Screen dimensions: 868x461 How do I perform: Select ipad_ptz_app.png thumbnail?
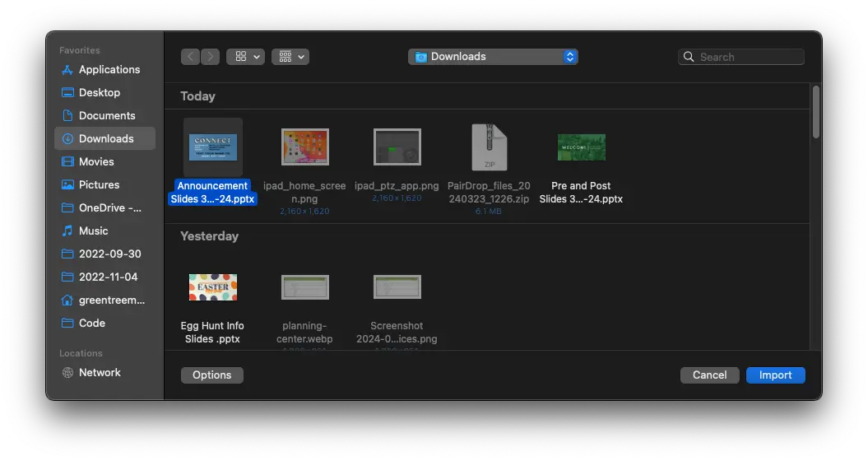click(x=397, y=147)
